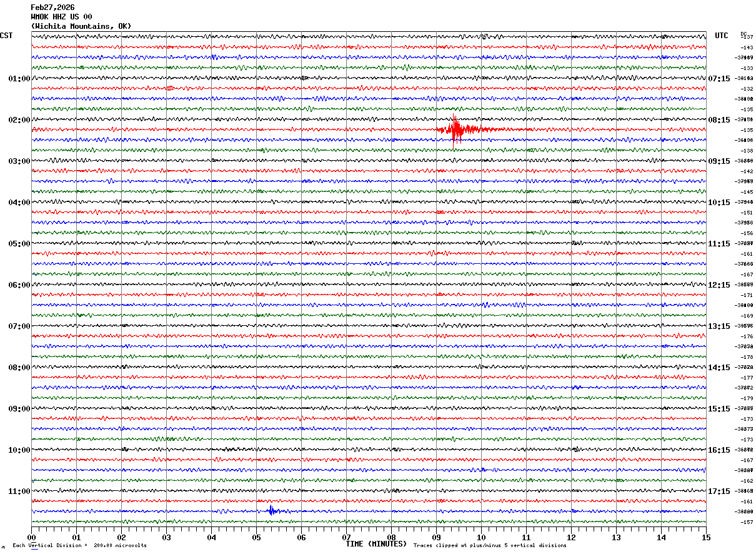
Task: Select the 06:00 CST row label
Action: click(x=19, y=285)
